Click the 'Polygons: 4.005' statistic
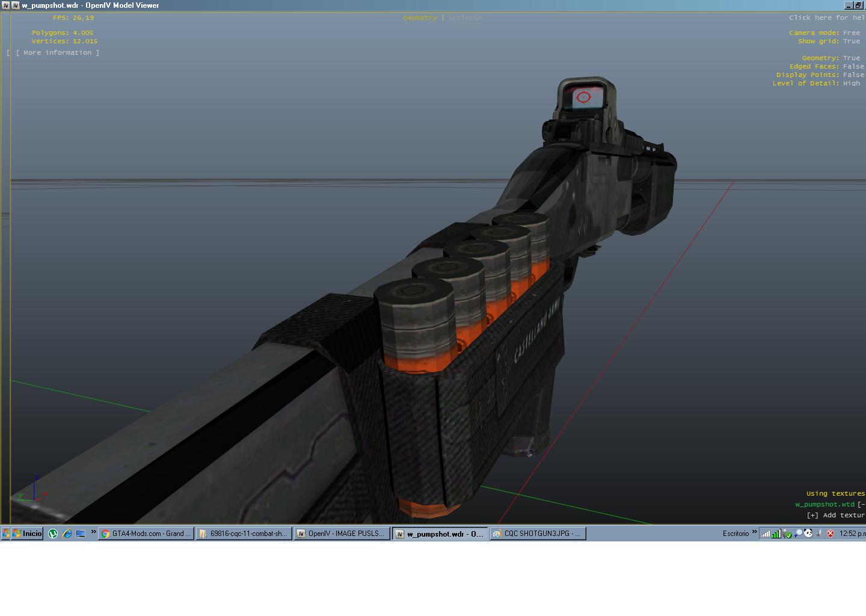The height and width of the screenshot is (616, 866). point(63,32)
